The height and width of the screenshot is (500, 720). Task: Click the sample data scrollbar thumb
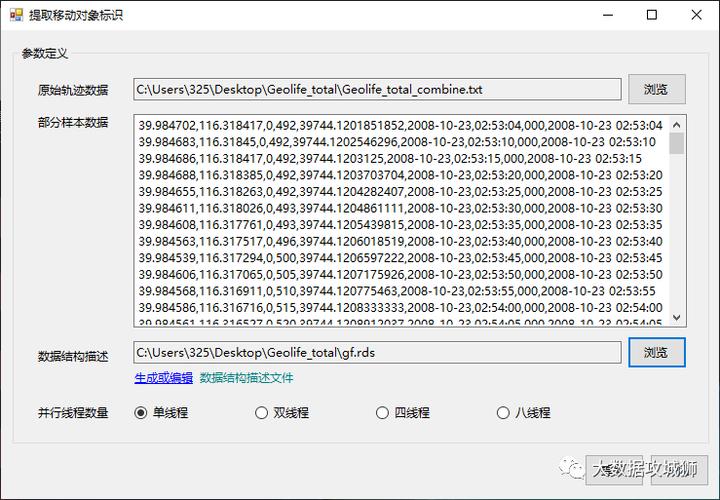click(x=676, y=143)
